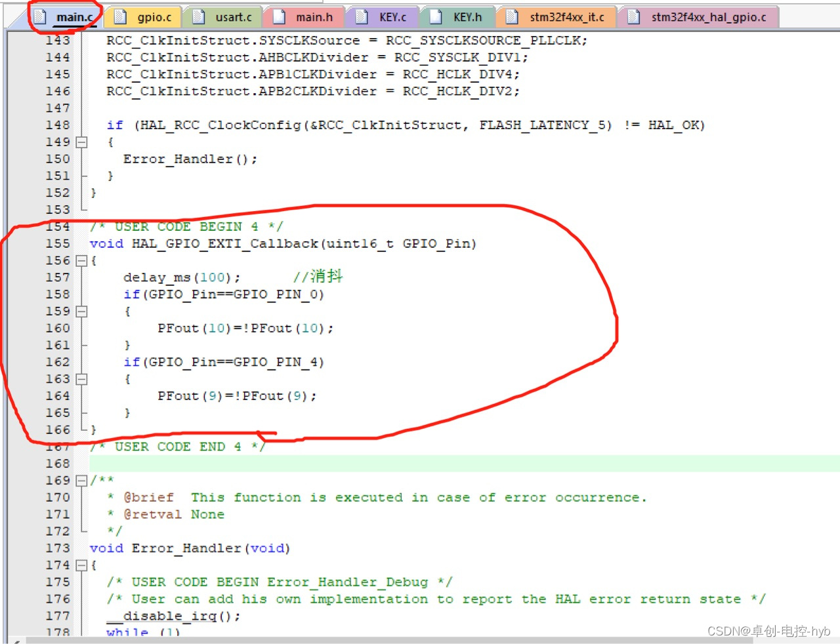Image resolution: width=840 pixels, height=644 pixels.
Task: Click on HAL_GPIO_EXTI_Callback function name
Action: (x=225, y=244)
